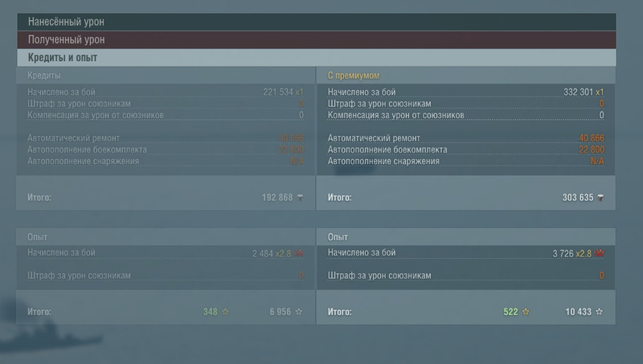This screenshot has height=364, width=643.
Task: Collapse the Кредиты и опыт section
Action: click(x=316, y=58)
